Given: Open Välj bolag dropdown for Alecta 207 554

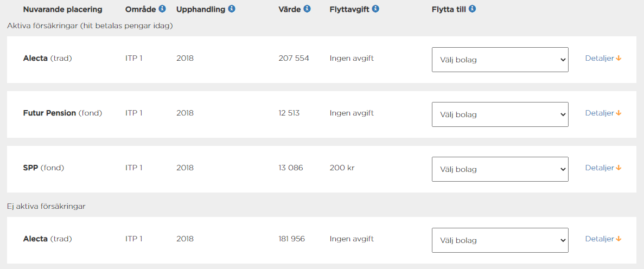Looking at the screenshot, I should (x=500, y=60).
